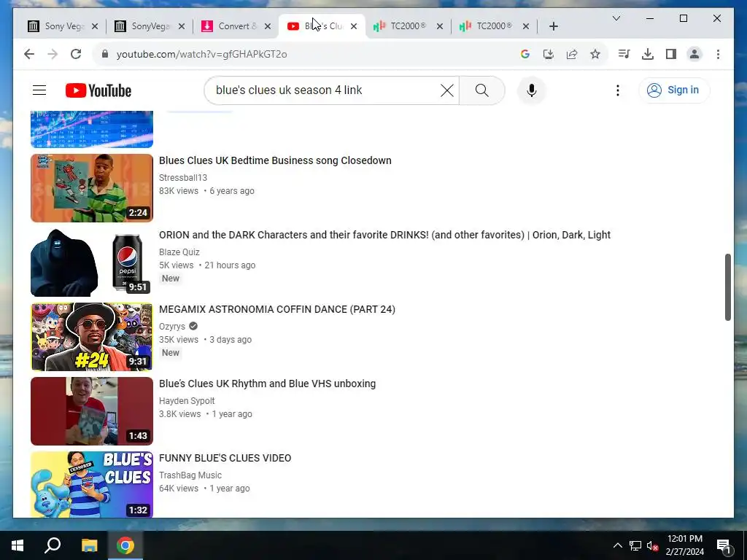This screenshot has width=747, height=560.
Task: Click the Pepsi can 9:51 thumbnail
Action: click(x=92, y=262)
